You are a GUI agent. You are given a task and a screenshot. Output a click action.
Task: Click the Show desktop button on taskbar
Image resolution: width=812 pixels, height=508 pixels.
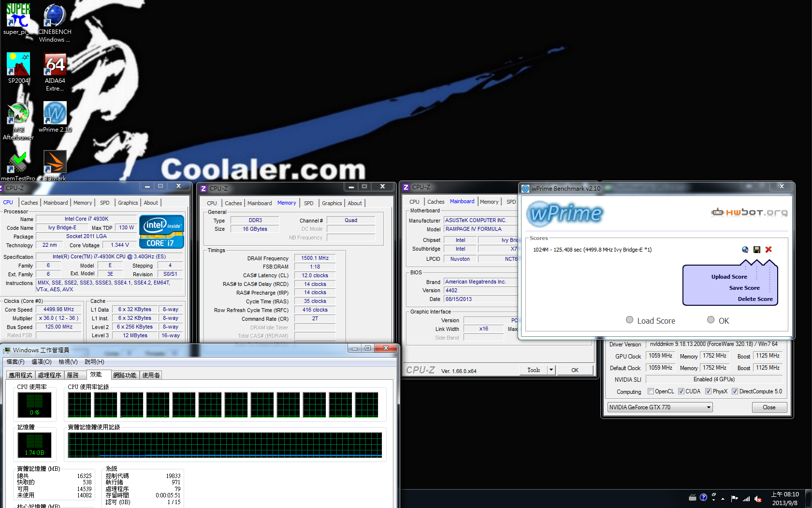pos(808,499)
